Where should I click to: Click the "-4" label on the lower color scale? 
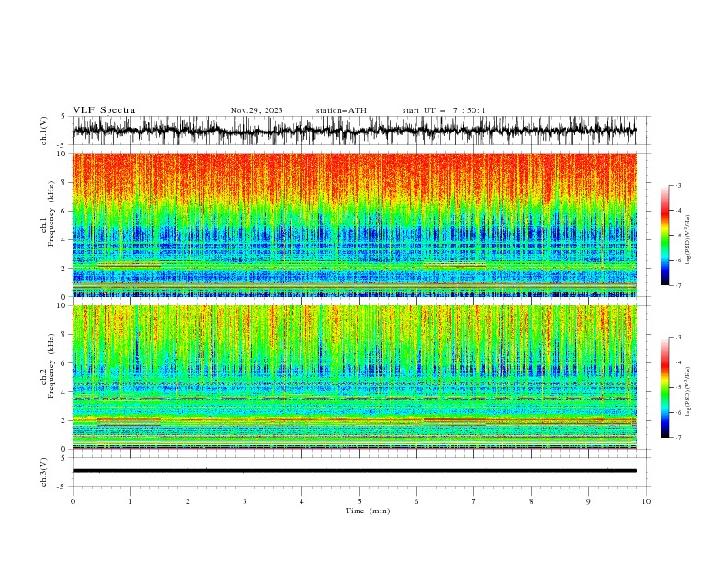click(x=677, y=362)
